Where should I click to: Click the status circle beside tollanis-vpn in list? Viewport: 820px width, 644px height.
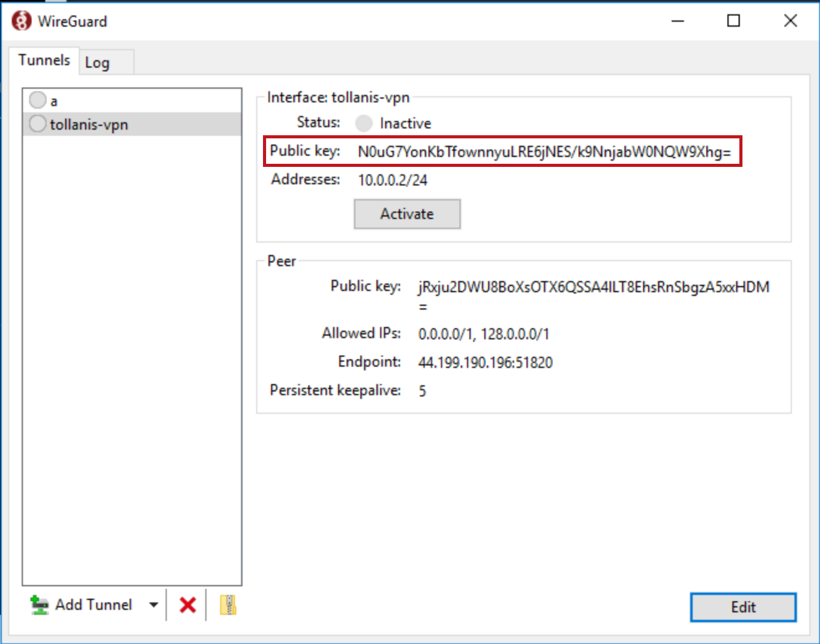(x=37, y=123)
